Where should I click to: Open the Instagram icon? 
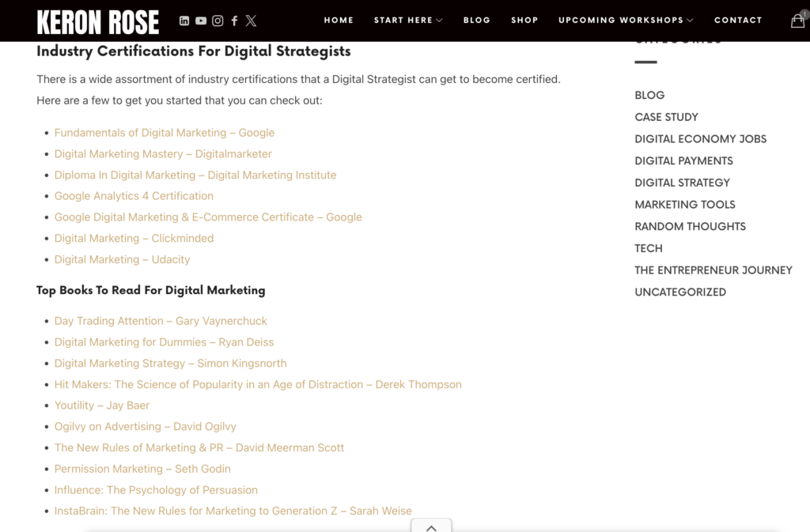[x=218, y=21]
